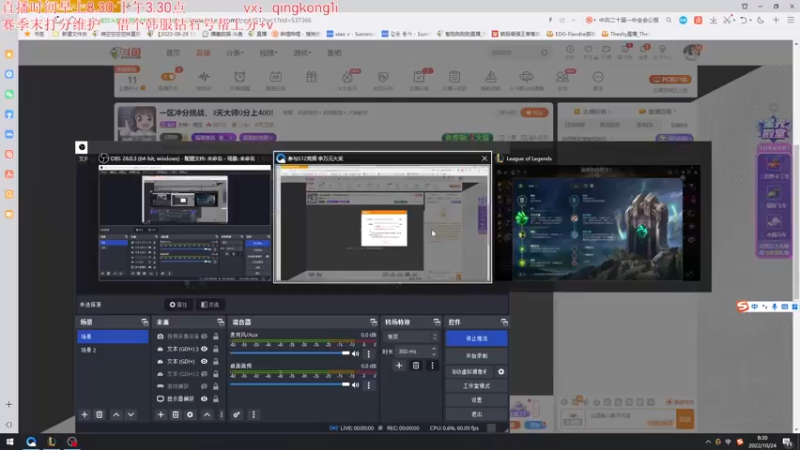The image size is (800, 450).
Task: Remove selected source using Sources trash icon
Action: coord(176,415)
